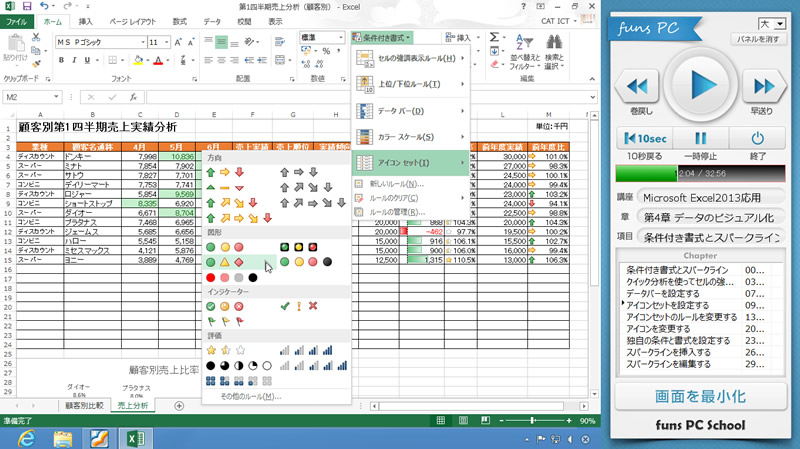Select the three signs shapes set
Screen dimensions: 800x449
224,262
